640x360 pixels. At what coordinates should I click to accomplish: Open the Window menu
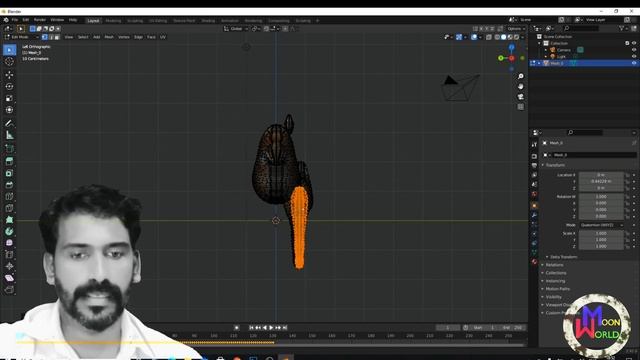[x=57, y=20]
